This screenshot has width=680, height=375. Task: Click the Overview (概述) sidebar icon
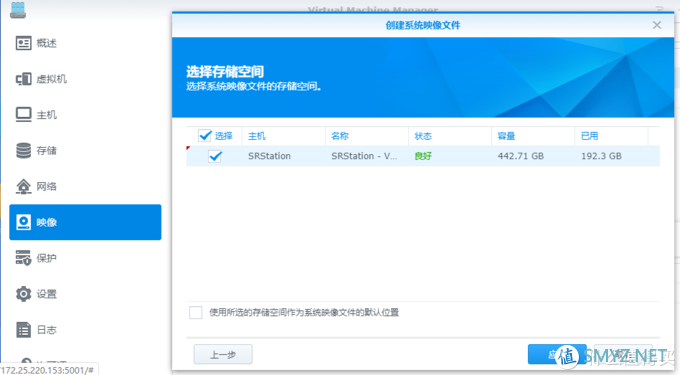click(x=23, y=43)
